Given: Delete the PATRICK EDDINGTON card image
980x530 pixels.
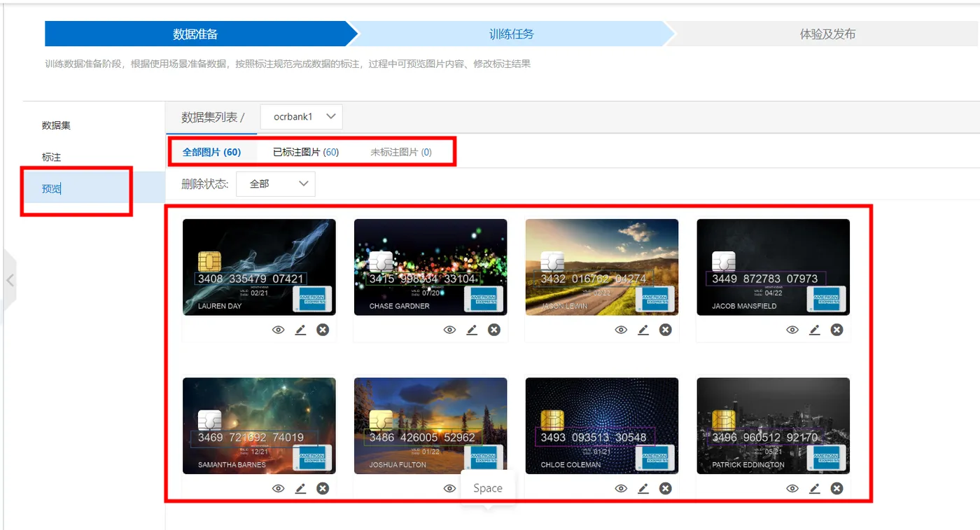Looking at the screenshot, I should click(x=836, y=489).
